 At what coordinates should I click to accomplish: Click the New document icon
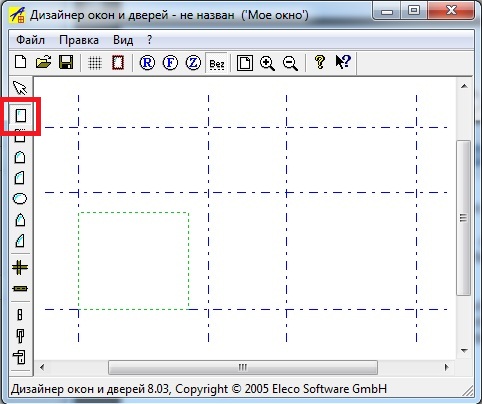pos(21,62)
